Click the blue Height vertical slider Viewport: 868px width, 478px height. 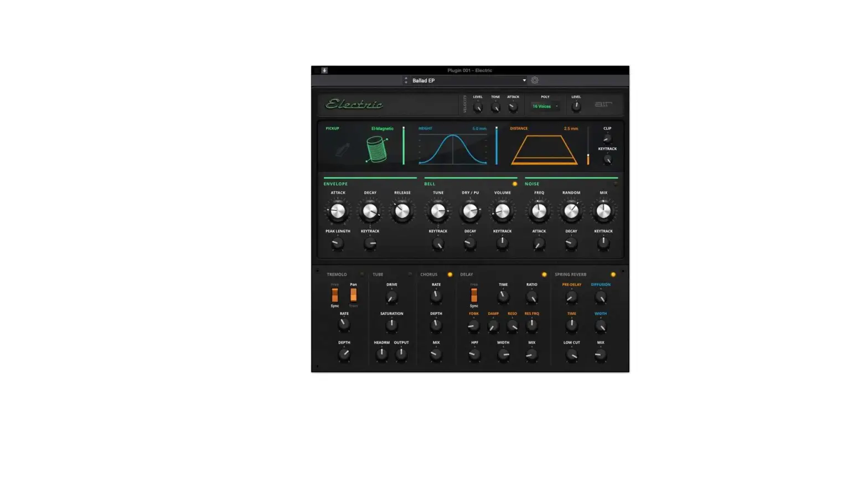click(x=497, y=146)
